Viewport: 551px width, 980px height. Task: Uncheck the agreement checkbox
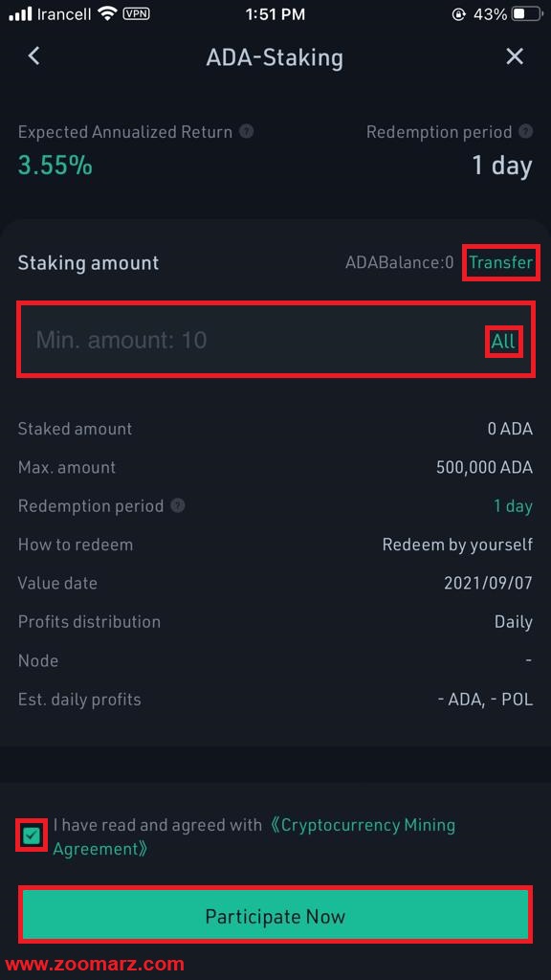(x=32, y=835)
